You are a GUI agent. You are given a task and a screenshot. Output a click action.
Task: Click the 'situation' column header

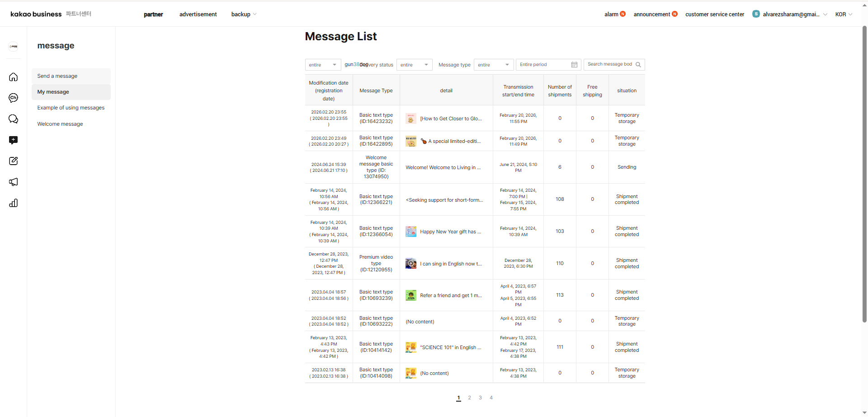pos(627,90)
